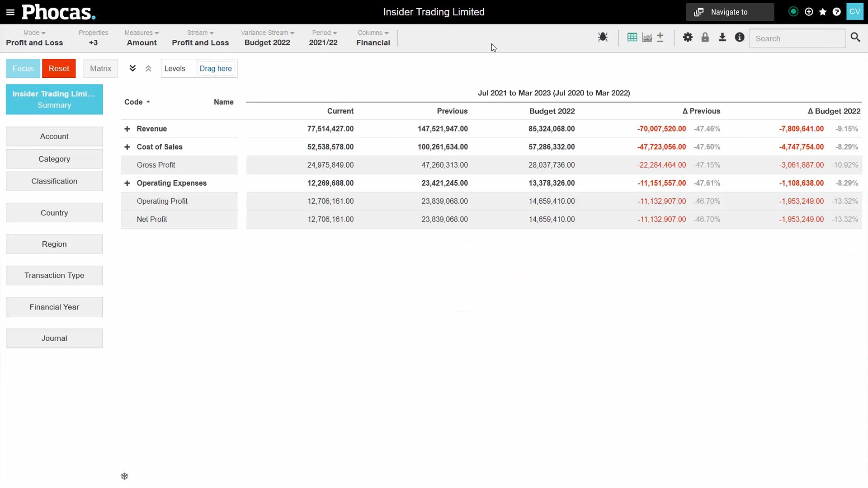This screenshot has width=868, height=488.
Task: Click the lock icon on the toolbar
Action: [x=705, y=38]
